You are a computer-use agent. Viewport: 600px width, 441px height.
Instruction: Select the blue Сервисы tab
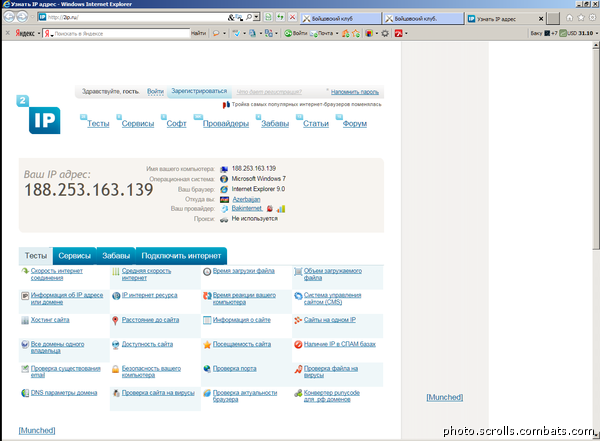point(75,256)
